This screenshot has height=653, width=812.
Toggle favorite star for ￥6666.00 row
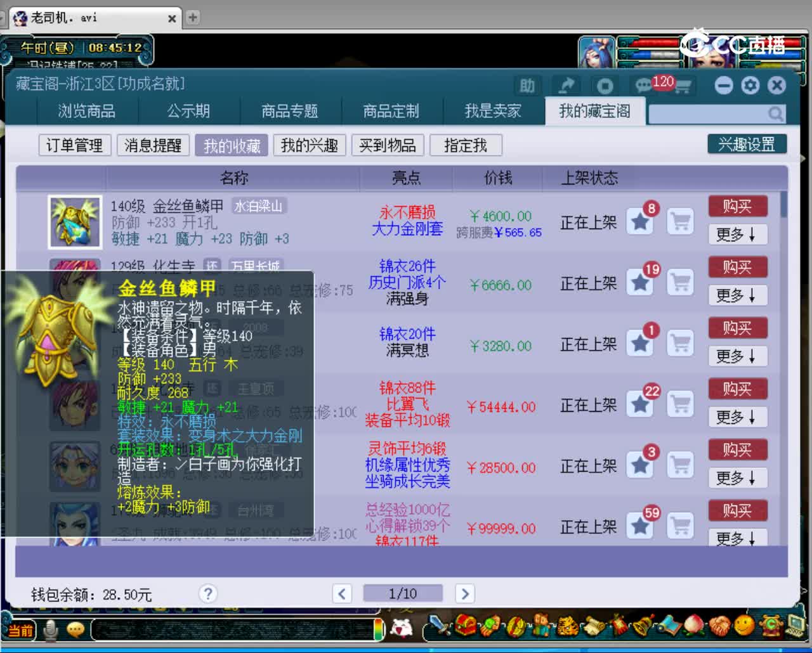click(640, 282)
